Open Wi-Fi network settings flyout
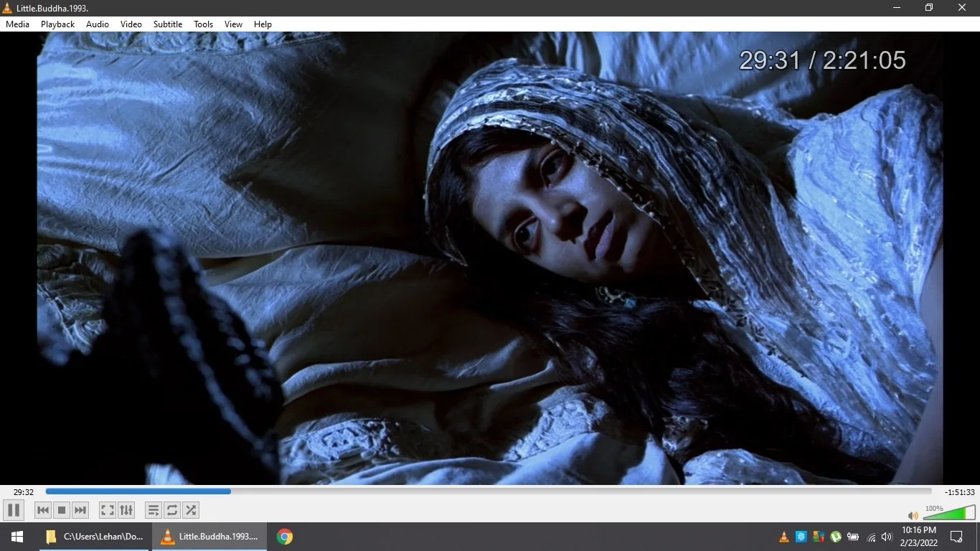Image resolution: width=980 pixels, height=551 pixels. (871, 537)
